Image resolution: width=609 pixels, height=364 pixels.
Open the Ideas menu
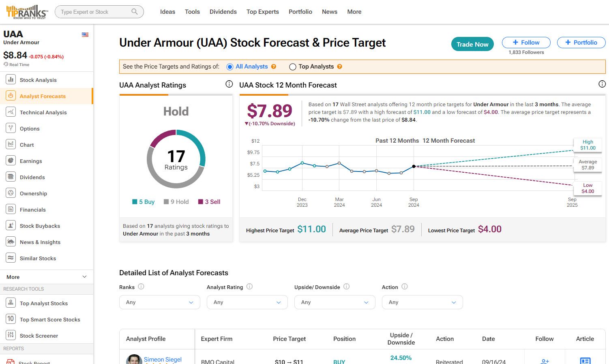click(x=167, y=12)
